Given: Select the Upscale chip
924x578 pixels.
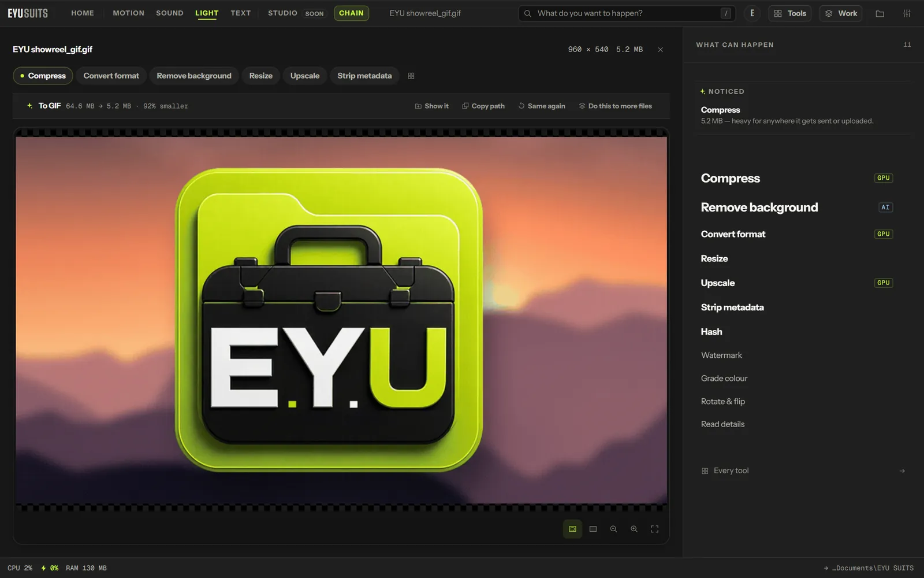Looking at the screenshot, I should (x=305, y=76).
